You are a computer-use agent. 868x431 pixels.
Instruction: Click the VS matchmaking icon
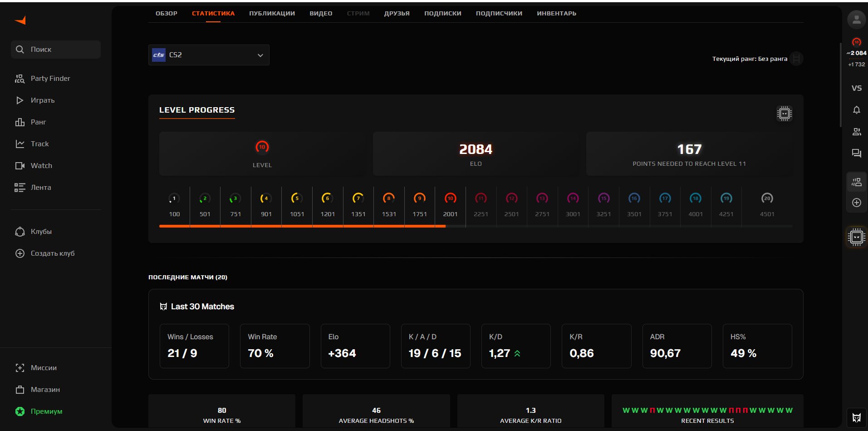[x=856, y=88]
